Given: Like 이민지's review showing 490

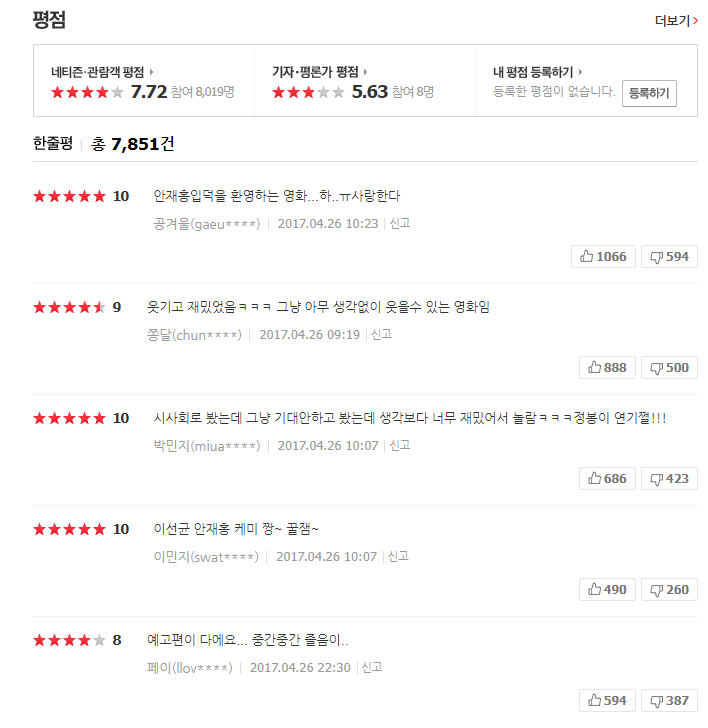Looking at the screenshot, I should 607,589.
